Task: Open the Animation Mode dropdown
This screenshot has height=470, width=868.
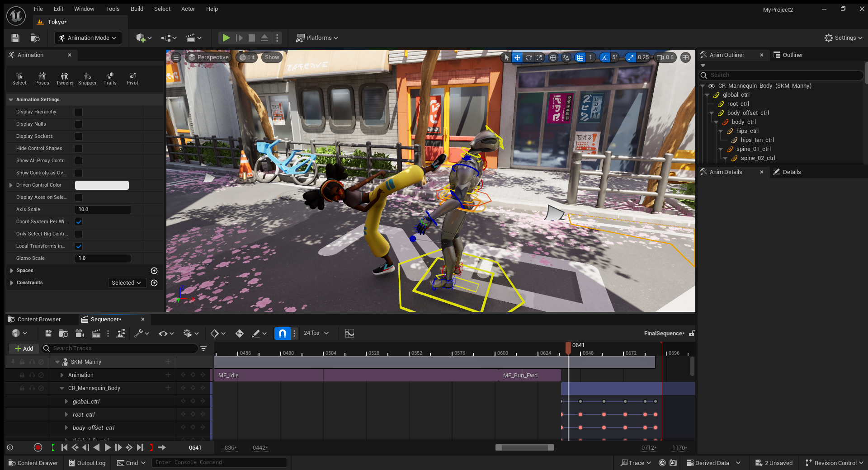Action: coord(88,38)
